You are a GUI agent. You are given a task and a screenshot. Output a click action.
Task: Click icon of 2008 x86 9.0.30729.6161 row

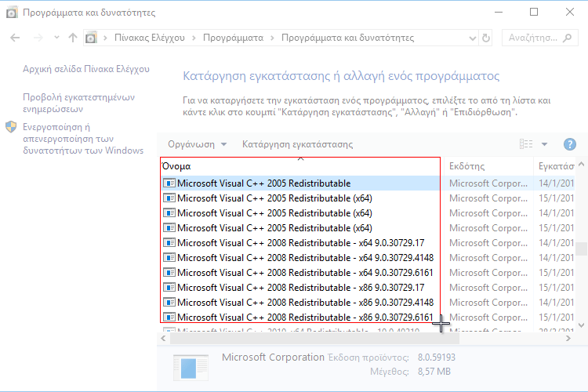pos(169,318)
